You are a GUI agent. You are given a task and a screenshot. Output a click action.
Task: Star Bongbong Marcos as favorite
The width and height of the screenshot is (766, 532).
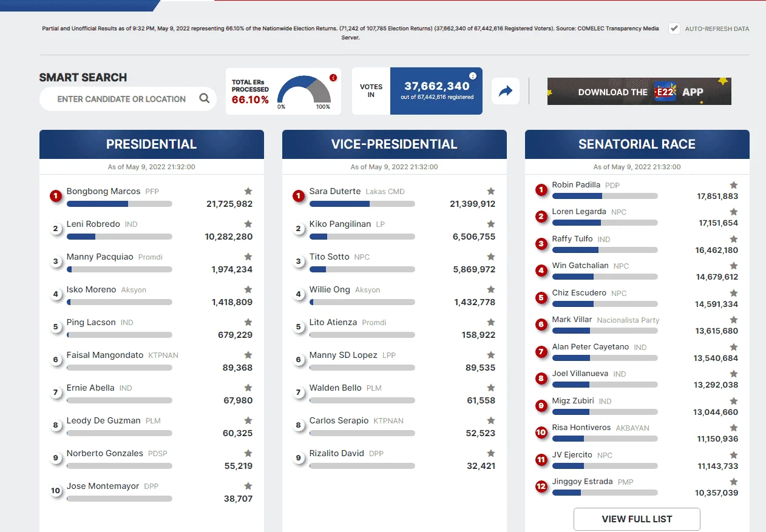click(248, 191)
